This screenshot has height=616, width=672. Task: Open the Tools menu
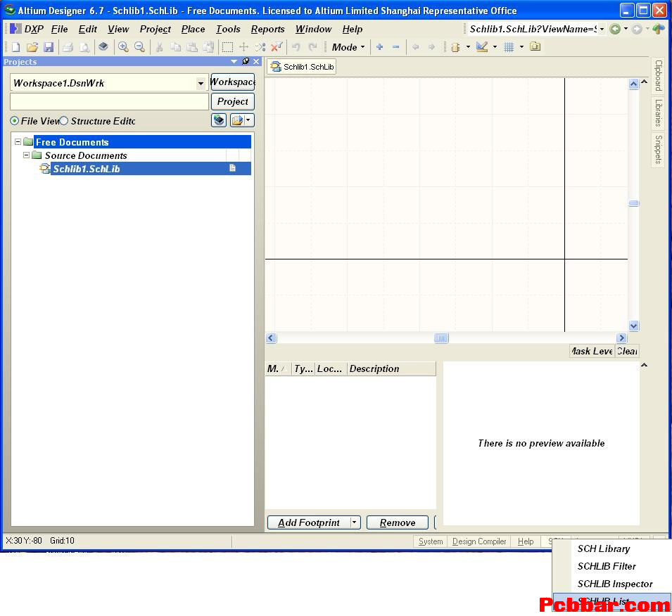[x=228, y=29]
